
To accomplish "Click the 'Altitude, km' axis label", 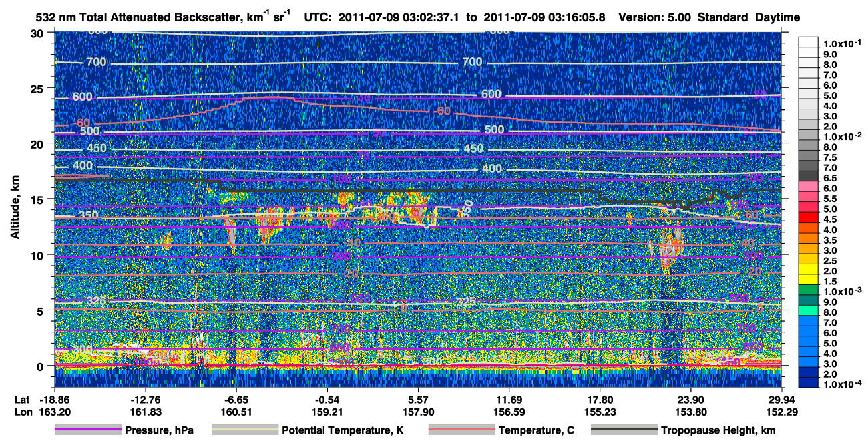I will 15,209.
